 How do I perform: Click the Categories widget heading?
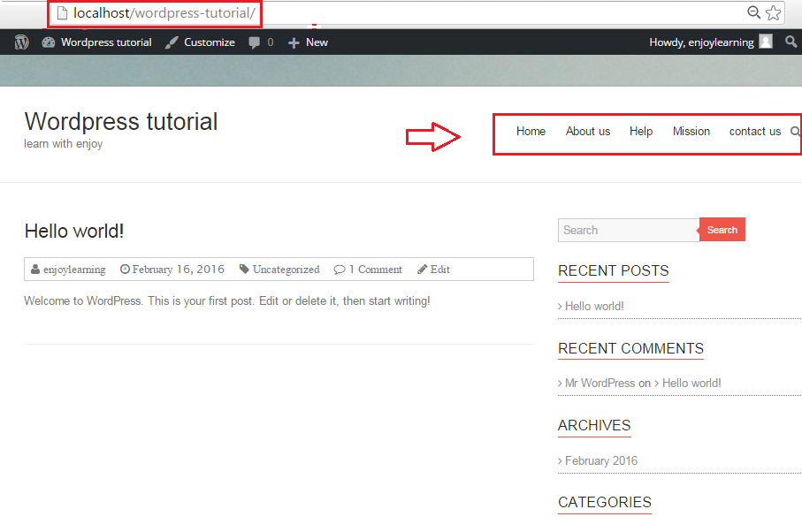[x=605, y=502]
